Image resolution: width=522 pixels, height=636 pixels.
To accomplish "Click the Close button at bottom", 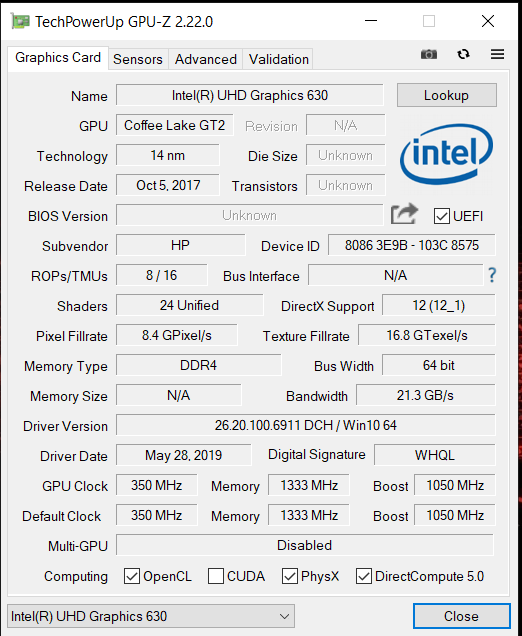I will (461, 616).
